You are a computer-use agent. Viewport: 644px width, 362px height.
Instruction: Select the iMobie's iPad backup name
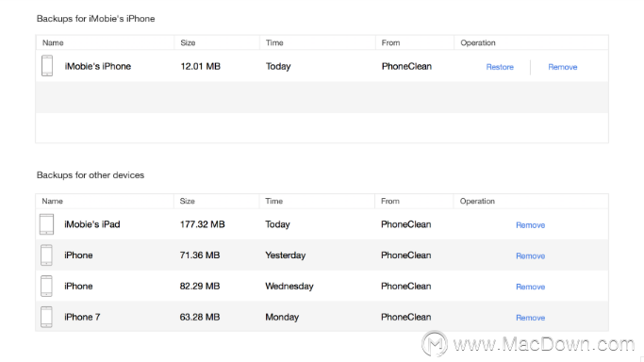(92, 224)
